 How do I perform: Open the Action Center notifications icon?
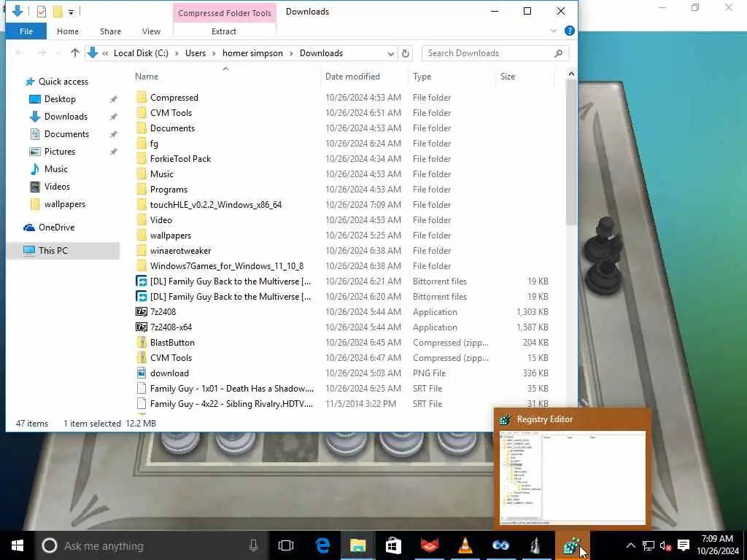pos(684,545)
